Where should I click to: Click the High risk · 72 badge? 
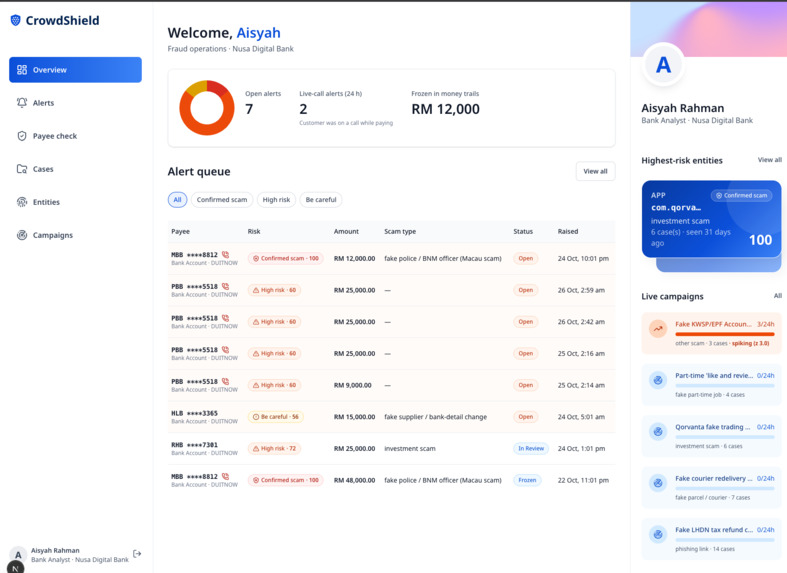pyautogui.click(x=275, y=449)
